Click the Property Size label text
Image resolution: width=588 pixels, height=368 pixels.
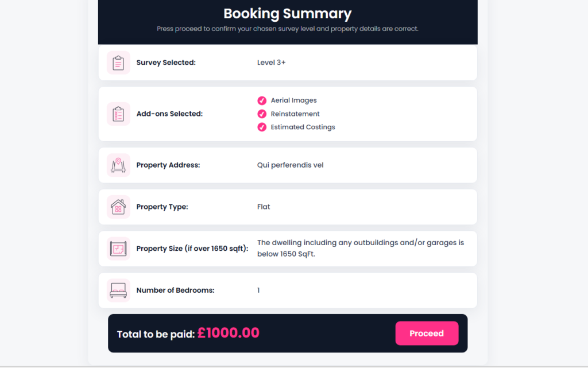[x=192, y=249]
